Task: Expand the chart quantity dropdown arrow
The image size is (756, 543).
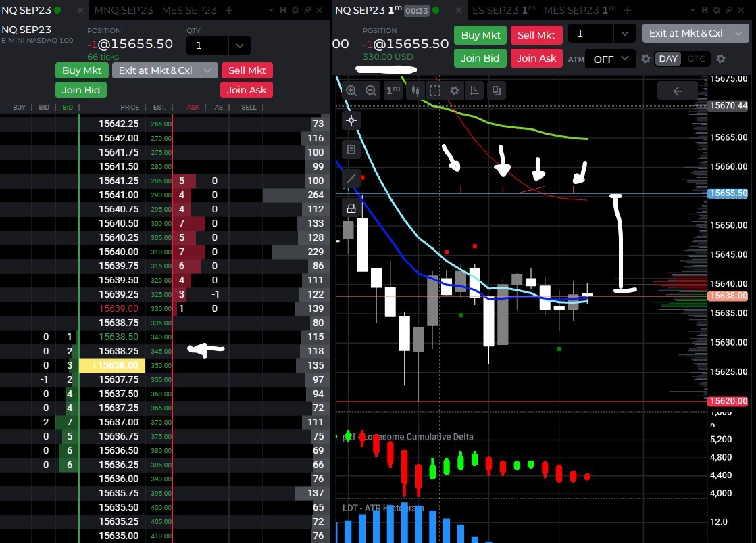Action: tap(625, 34)
